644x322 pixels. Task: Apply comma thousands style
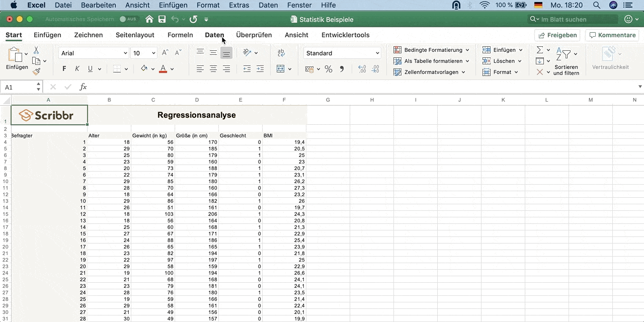(342, 69)
